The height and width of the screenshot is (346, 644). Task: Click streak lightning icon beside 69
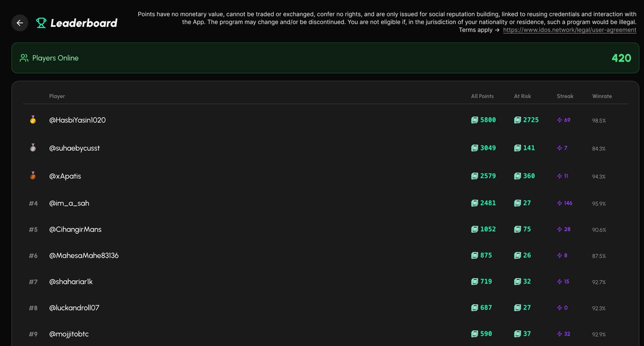(560, 120)
